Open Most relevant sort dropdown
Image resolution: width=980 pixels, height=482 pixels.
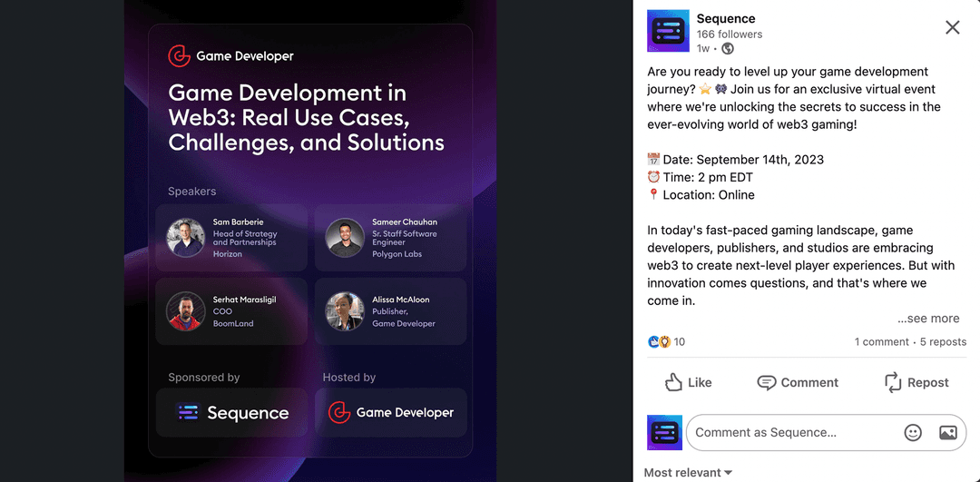[688, 472]
